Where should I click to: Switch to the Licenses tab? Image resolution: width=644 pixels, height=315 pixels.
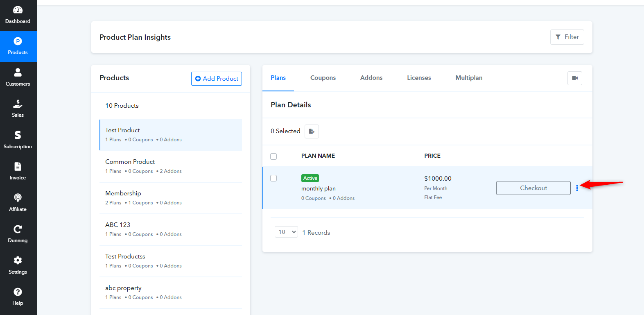tap(419, 78)
